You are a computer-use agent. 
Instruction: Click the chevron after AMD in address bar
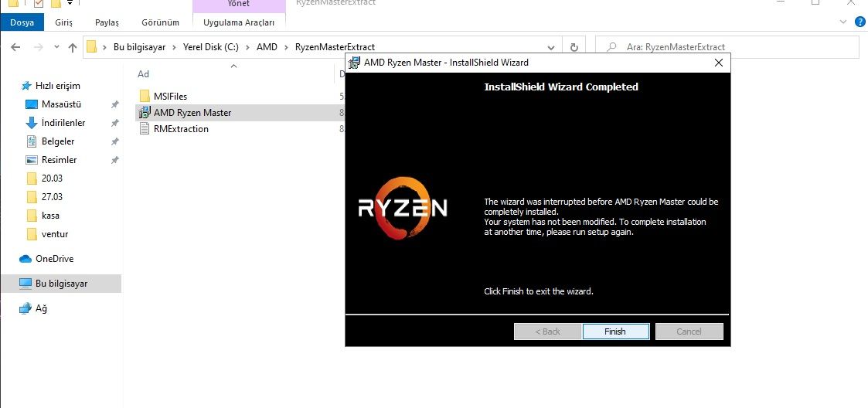[x=286, y=48]
